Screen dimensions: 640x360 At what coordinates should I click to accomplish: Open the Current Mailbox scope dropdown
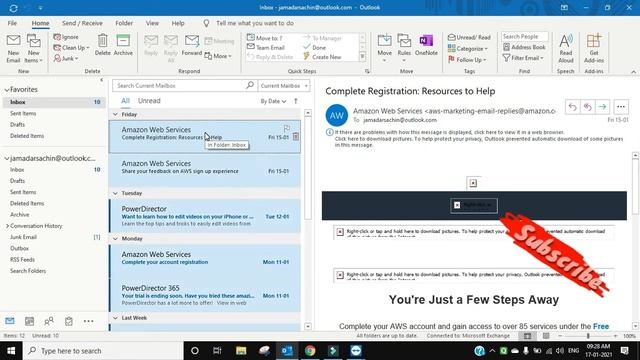point(284,86)
